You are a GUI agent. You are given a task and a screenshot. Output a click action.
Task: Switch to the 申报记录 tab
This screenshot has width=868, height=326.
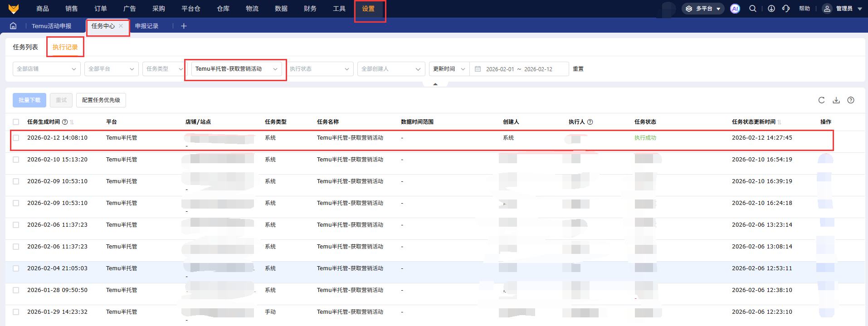coord(147,26)
